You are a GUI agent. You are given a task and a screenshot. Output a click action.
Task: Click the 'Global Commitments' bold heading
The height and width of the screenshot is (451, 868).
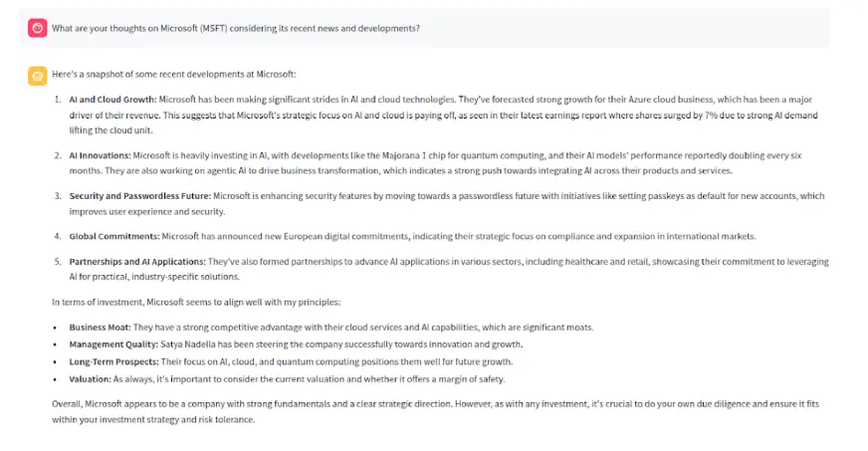click(x=114, y=236)
